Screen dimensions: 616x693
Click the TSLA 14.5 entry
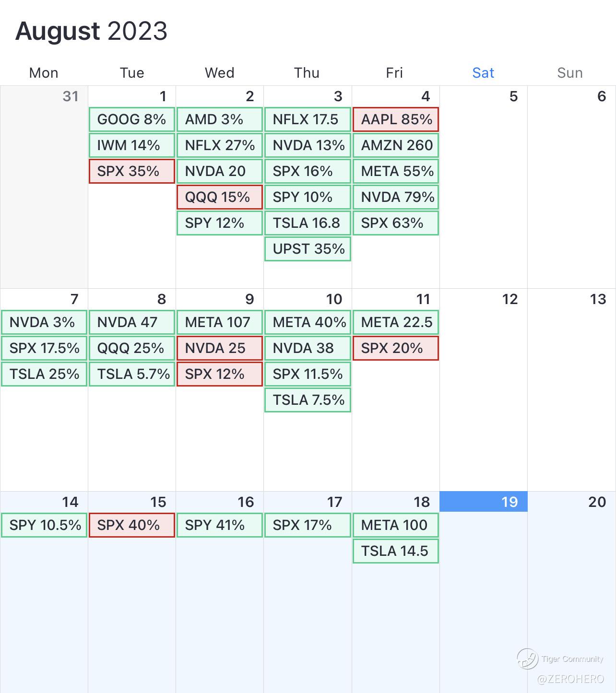(x=396, y=551)
